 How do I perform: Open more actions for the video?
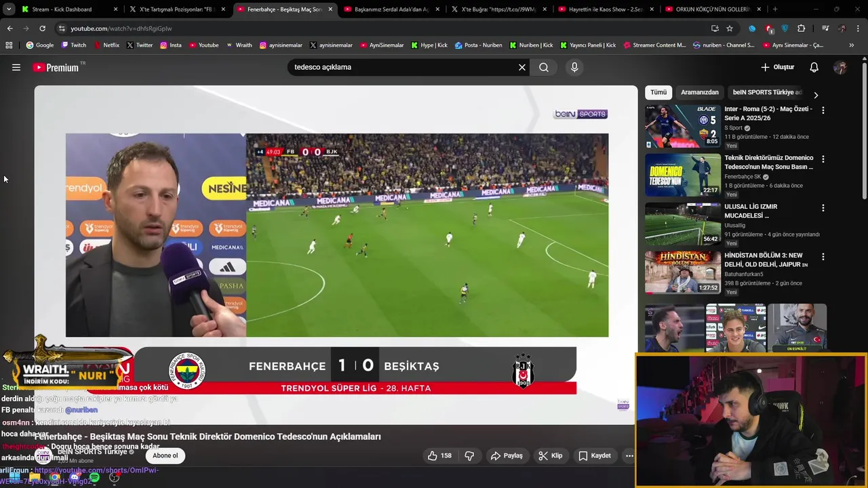tap(629, 455)
